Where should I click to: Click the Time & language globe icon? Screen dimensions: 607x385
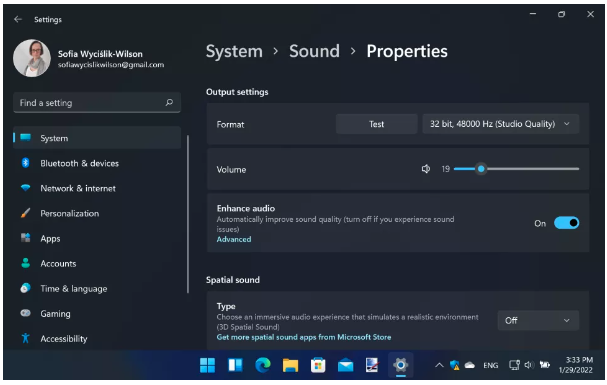26,288
